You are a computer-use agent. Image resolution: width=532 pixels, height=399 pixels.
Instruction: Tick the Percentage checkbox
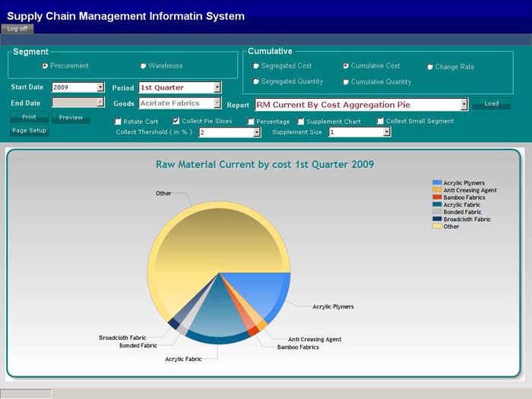click(x=251, y=122)
